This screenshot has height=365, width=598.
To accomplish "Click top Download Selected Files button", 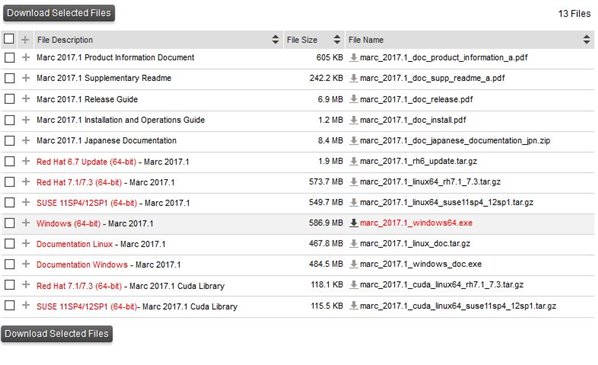I will (x=59, y=13).
